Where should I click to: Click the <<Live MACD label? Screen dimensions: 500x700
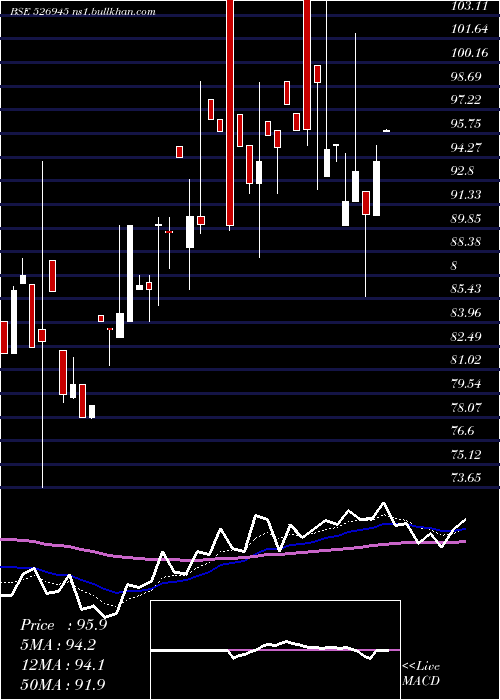tap(421, 674)
